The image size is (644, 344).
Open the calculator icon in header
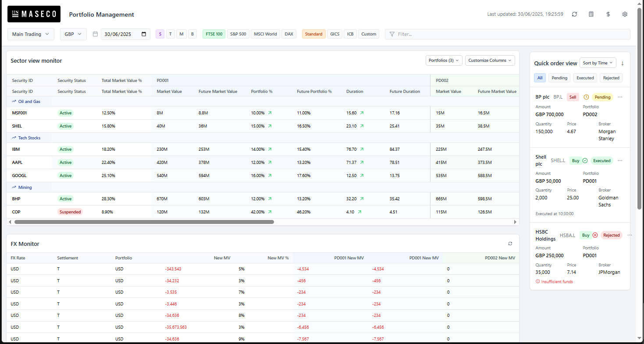point(591,14)
